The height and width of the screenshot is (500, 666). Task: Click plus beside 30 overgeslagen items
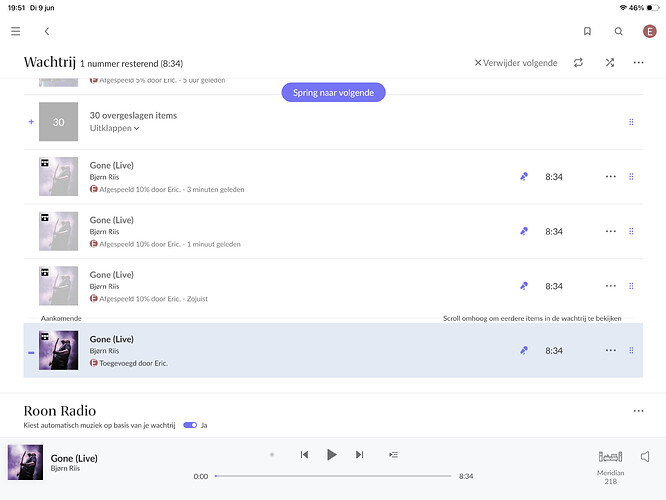[x=31, y=122]
